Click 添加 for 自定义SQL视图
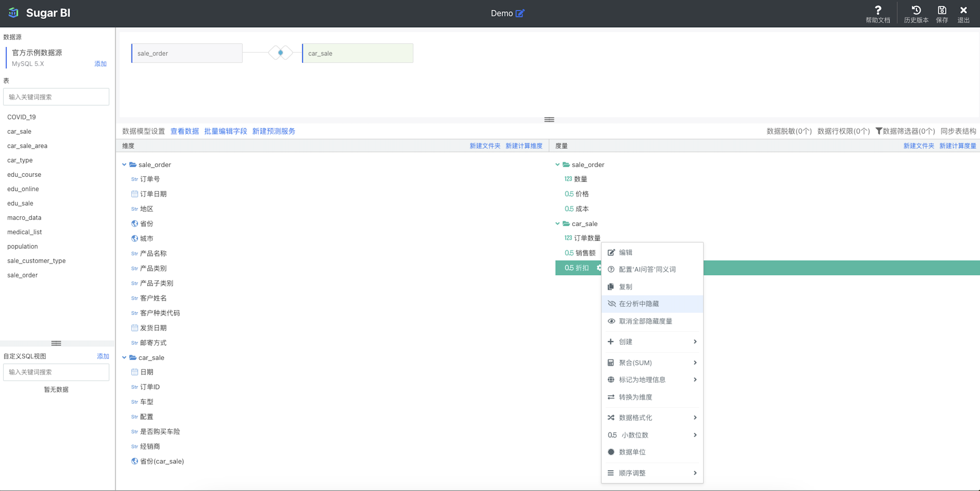 coord(103,356)
